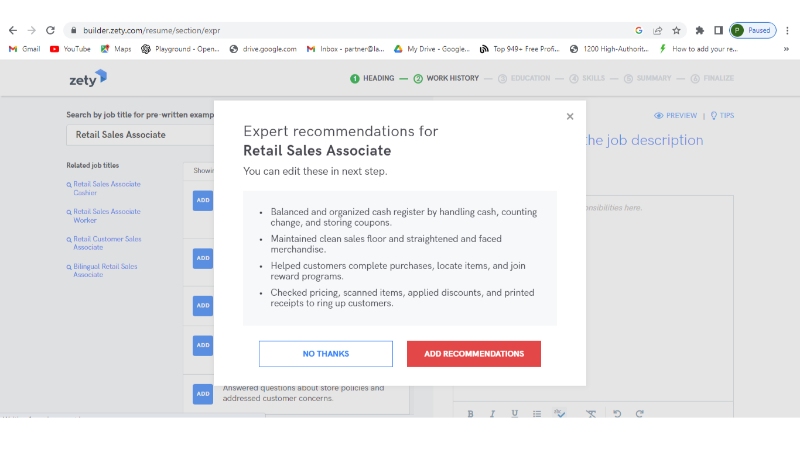Image resolution: width=800 pixels, height=449 pixels.
Task: Go to the Heading step
Action: tap(372, 78)
